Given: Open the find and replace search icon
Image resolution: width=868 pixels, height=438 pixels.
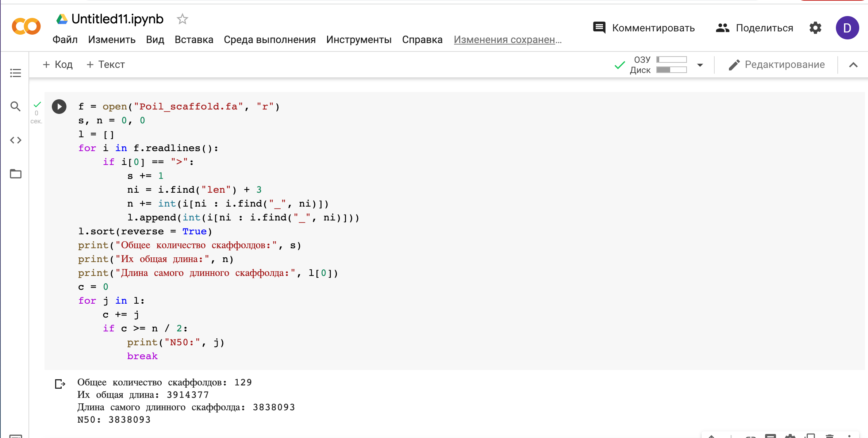Looking at the screenshot, I should (x=15, y=106).
